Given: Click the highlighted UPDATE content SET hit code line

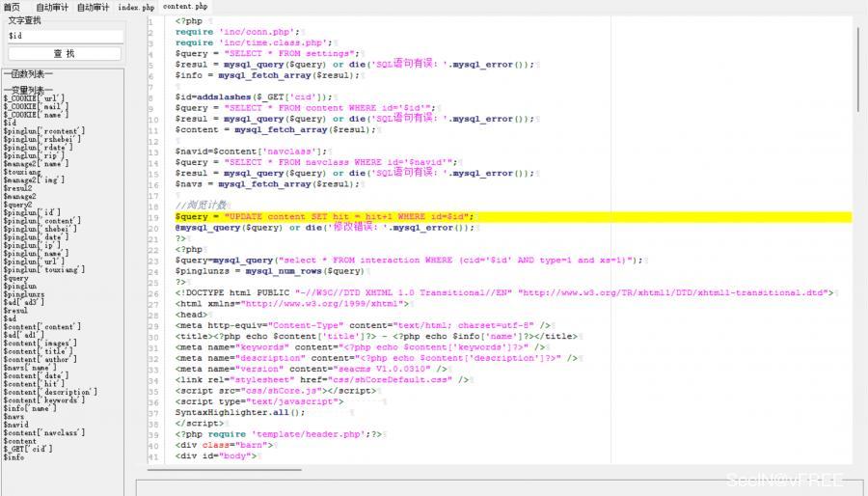Looking at the screenshot, I should (513, 216).
